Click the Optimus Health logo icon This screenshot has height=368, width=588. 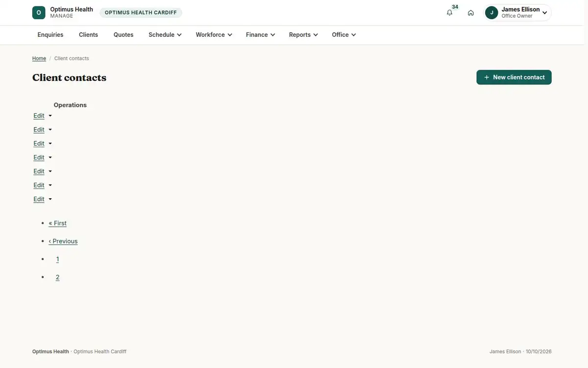coord(39,13)
